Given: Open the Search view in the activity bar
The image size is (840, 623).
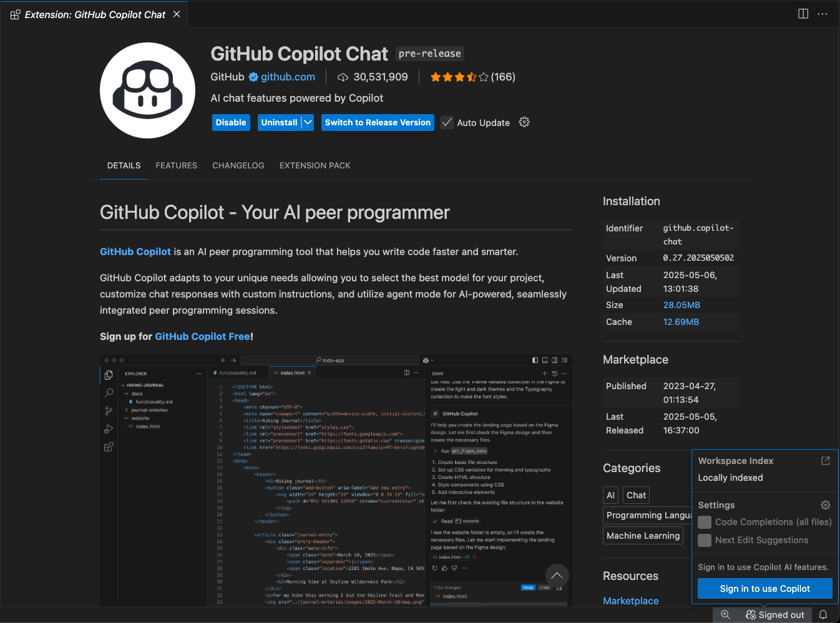Looking at the screenshot, I should coord(109,393).
